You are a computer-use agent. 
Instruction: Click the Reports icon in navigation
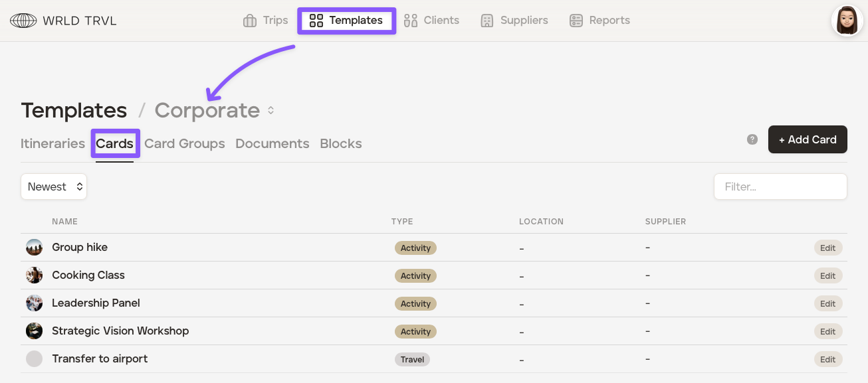tap(576, 21)
